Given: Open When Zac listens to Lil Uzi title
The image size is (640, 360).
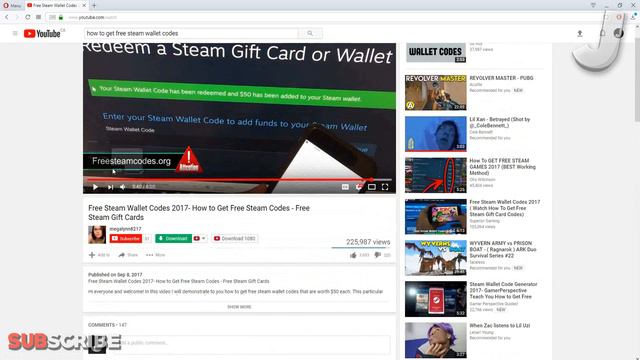Looking at the screenshot, I should [500, 326].
